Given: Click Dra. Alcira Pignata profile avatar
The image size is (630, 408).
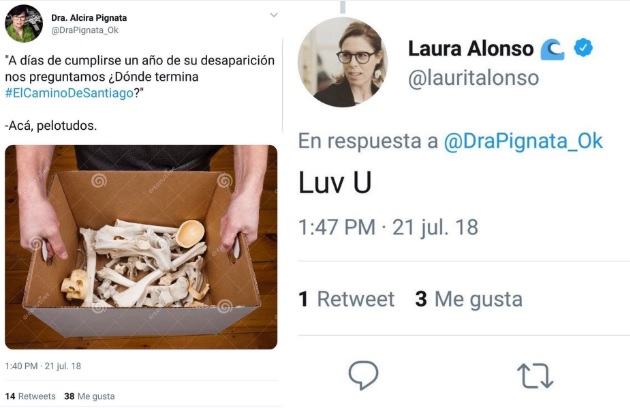Looking at the screenshot, I should click(x=24, y=24).
